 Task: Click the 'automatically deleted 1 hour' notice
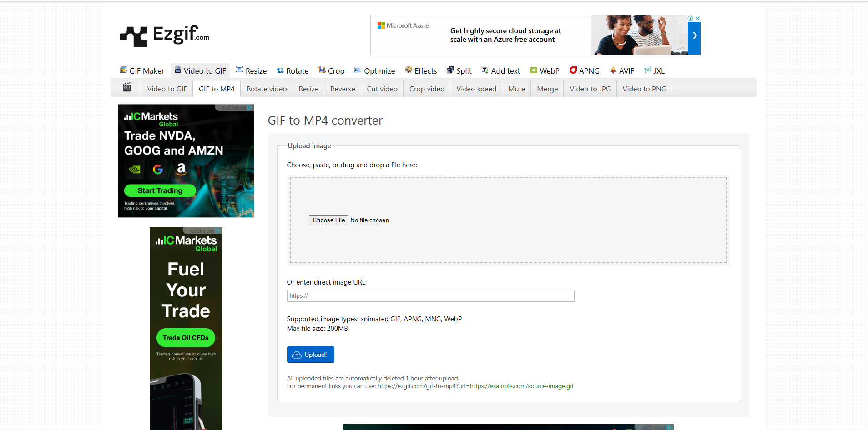tap(373, 379)
